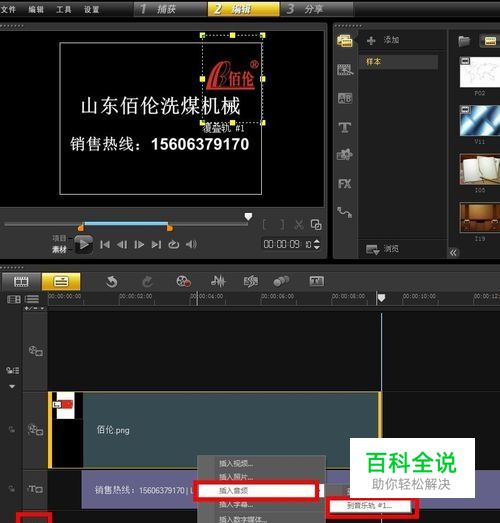Select 素材 clip playback mode
The height and width of the screenshot is (523, 500).
(x=59, y=249)
